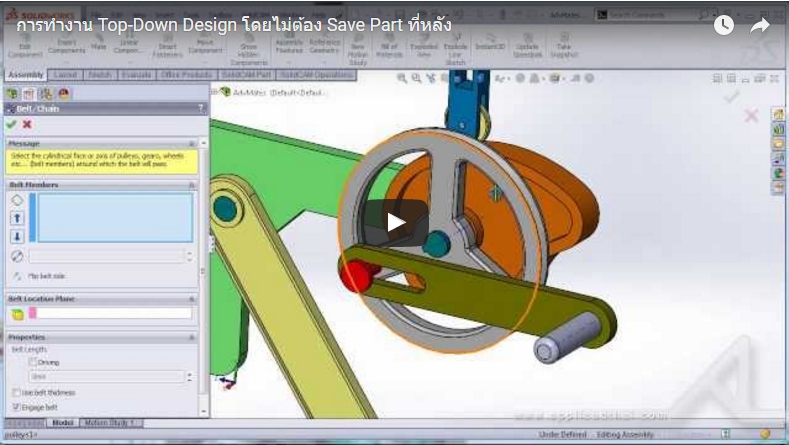Switch to the Office Products ribbon tab
This screenshot has width=789, height=445.
[186, 75]
